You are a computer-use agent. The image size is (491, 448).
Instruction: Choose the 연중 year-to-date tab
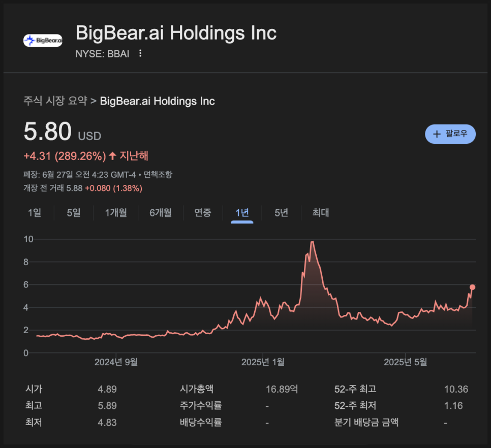203,213
